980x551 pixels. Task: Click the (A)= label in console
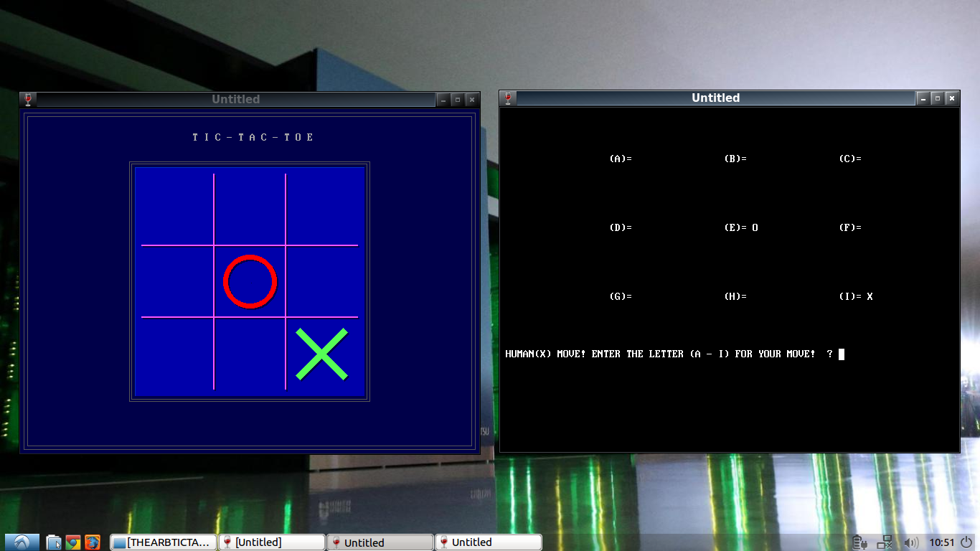click(621, 159)
